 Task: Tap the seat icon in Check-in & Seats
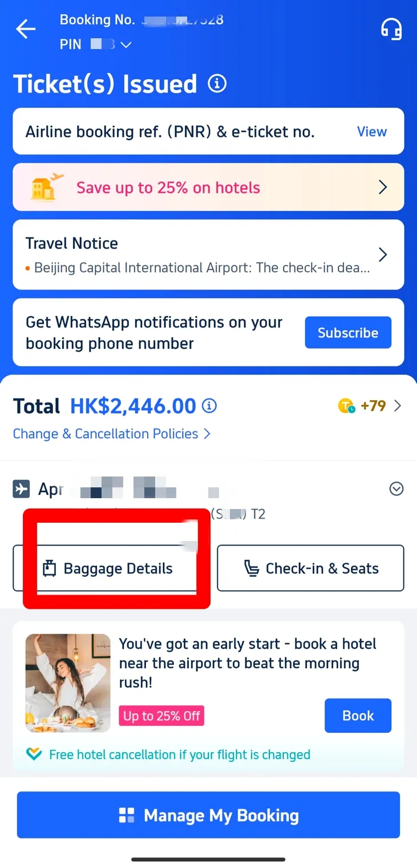tap(252, 568)
